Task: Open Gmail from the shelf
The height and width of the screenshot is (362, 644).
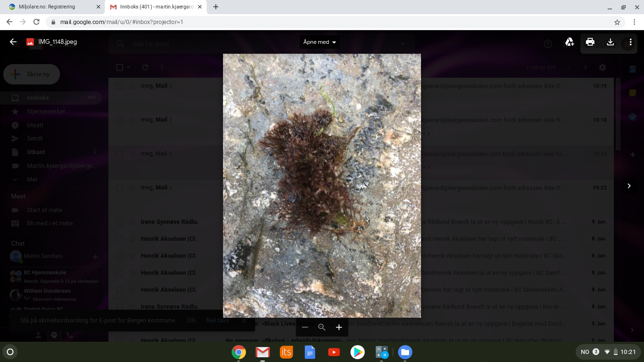Action: [x=263, y=352]
